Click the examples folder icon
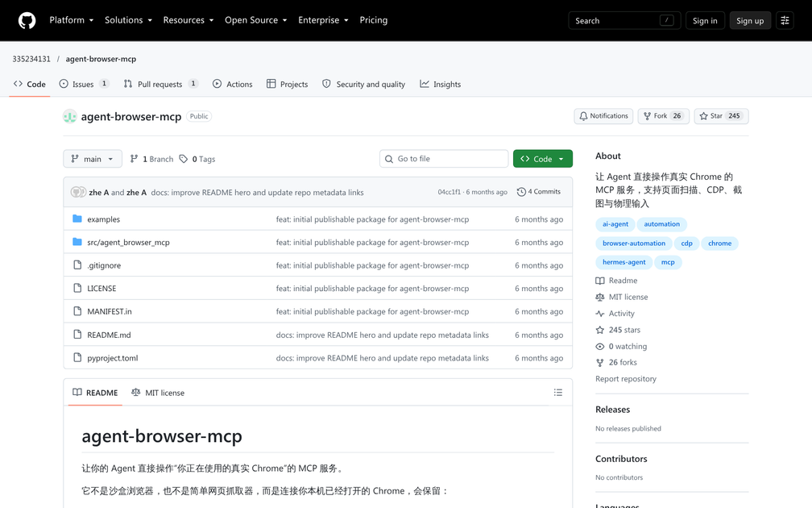 [x=77, y=219]
